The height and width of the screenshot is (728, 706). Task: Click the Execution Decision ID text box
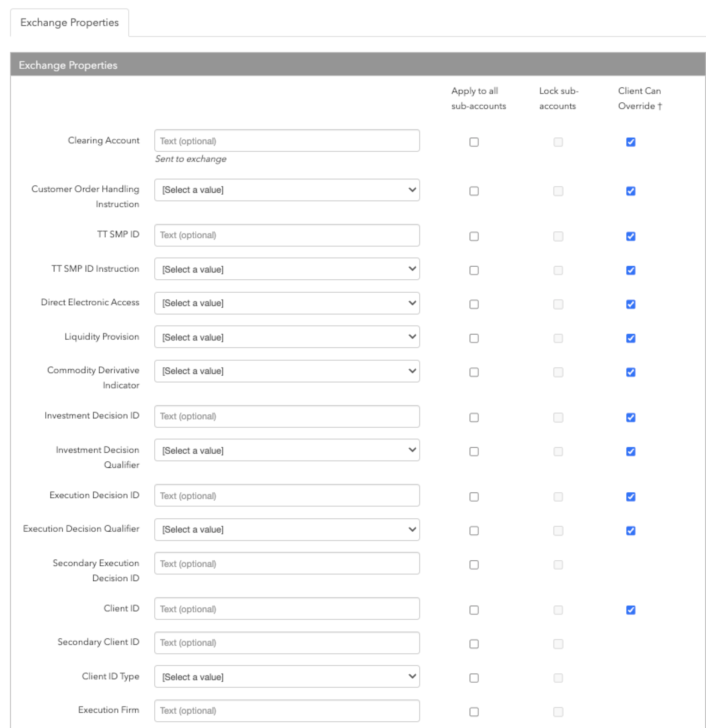287,496
